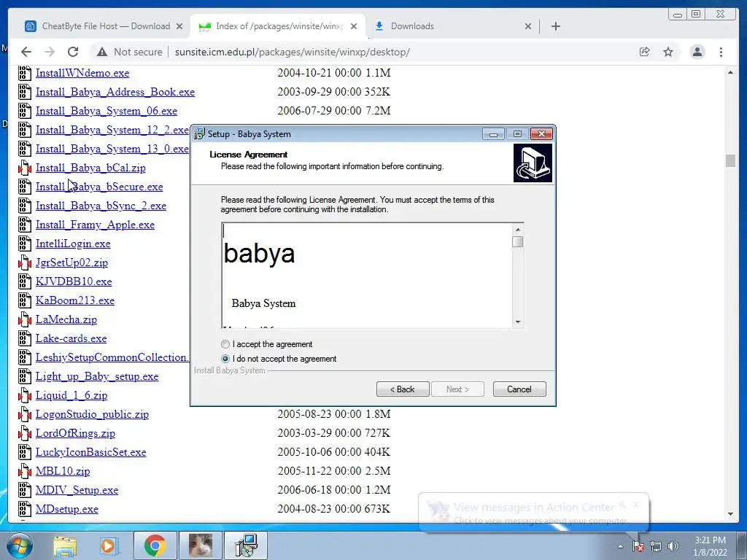
Task: Open Install_Babya_System_06.exe link
Action: point(107,111)
